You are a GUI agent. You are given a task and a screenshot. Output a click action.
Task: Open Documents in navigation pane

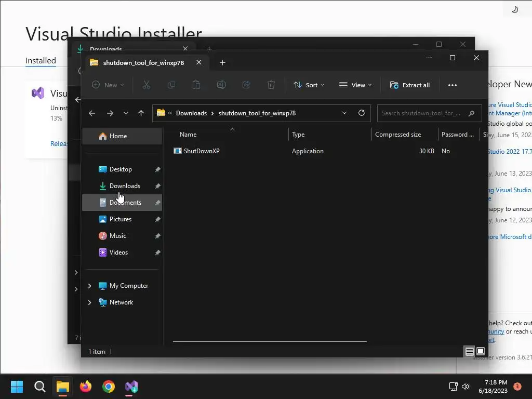click(x=122, y=203)
